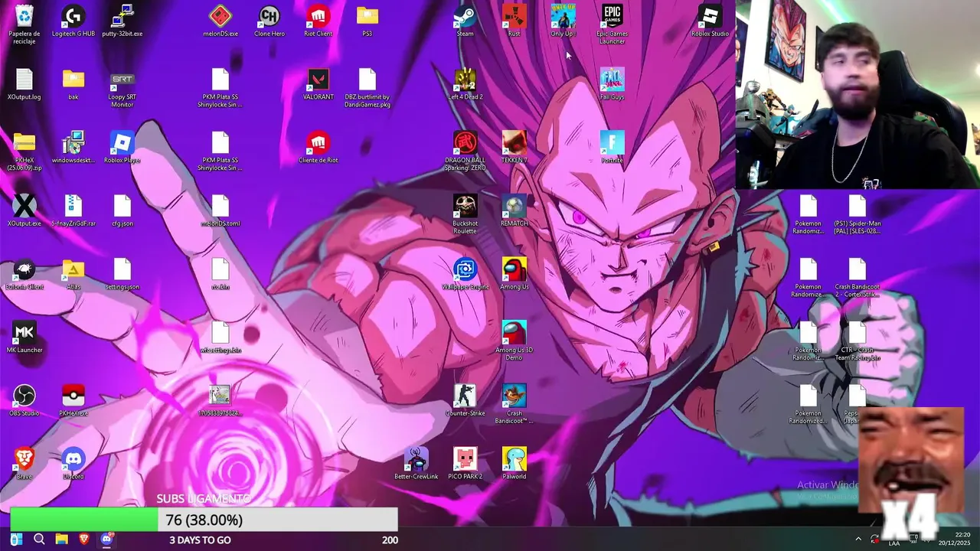The height and width of the screenshot is (551, 980).
Task: Select the XOutput.exe icon
Action: coord(24,210)
